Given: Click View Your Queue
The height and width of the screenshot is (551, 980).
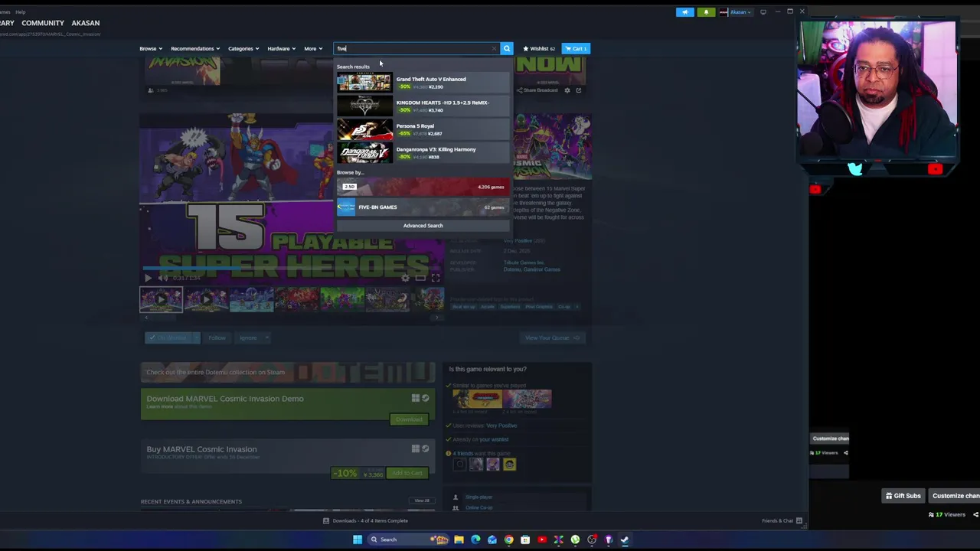Looking at the screenshot, I should pyautogui.click(x=552, y=337).
